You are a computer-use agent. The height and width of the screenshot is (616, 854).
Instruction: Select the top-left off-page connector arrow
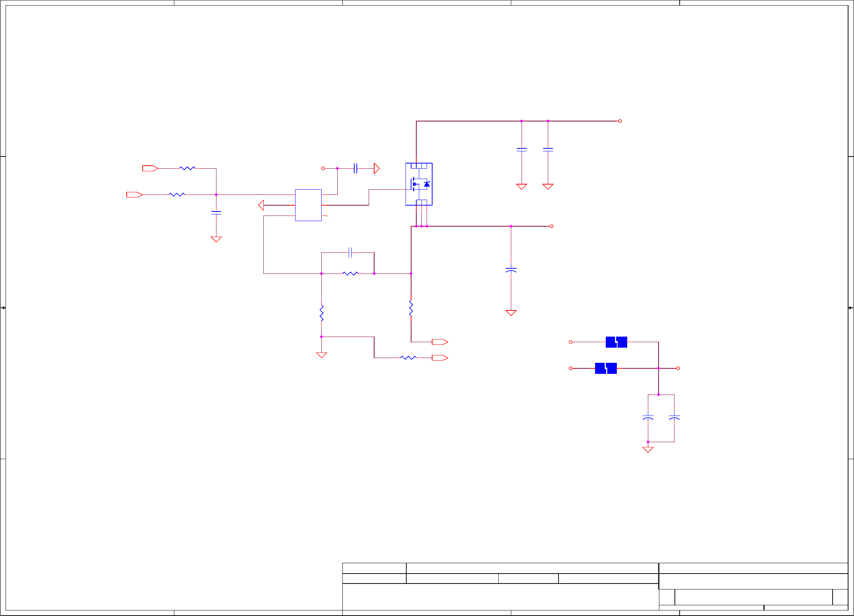click(150, 168)
